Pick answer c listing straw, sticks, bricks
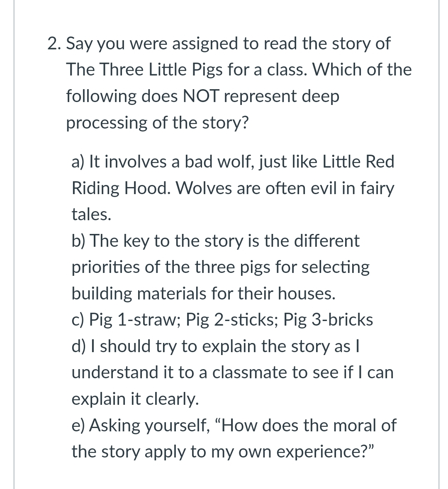The height and width of the screenshot is (489, 448). 222,319
